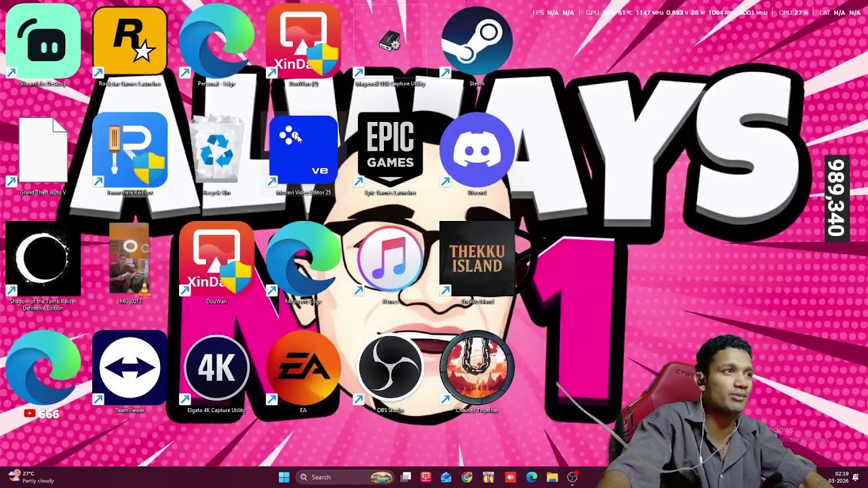
Task: Click the taskbar Search box
Action: pyautogui.click(x=332, y=477)
